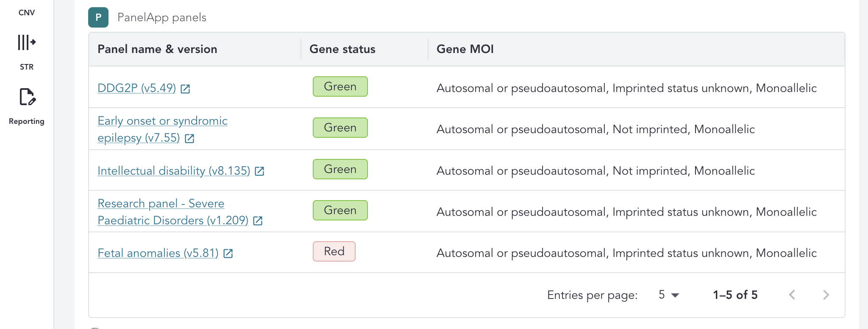
Task: Click external link icon beside Fetal anomalies
Action: (x=228, y=254)
